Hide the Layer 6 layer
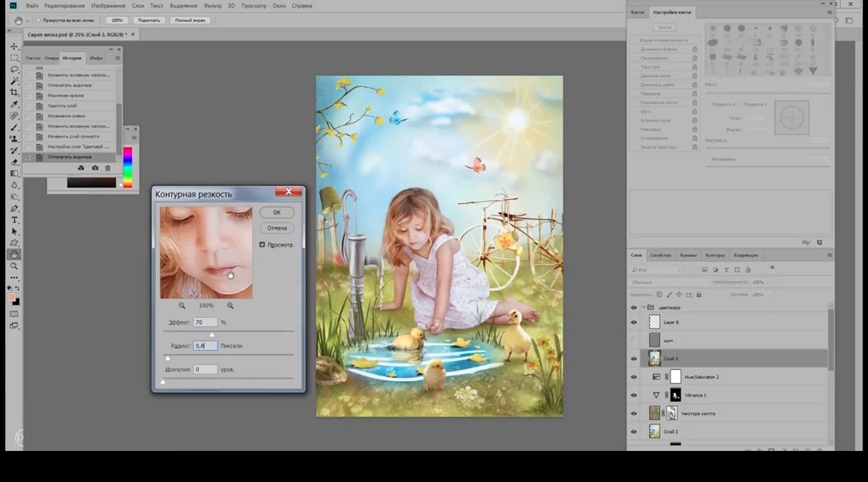The width and height of the screenshot is (868, 482). [x=634, y=323]
